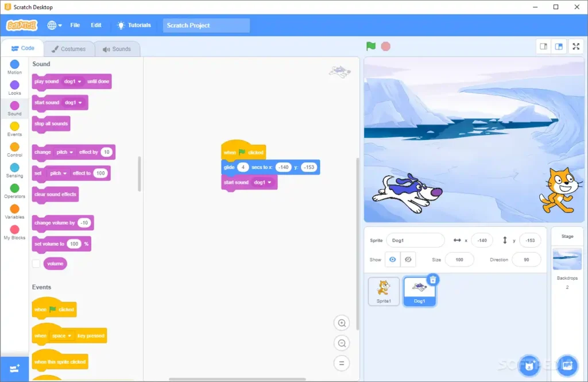
Task: Open the Tutorials link
Action: coord(134,25)
